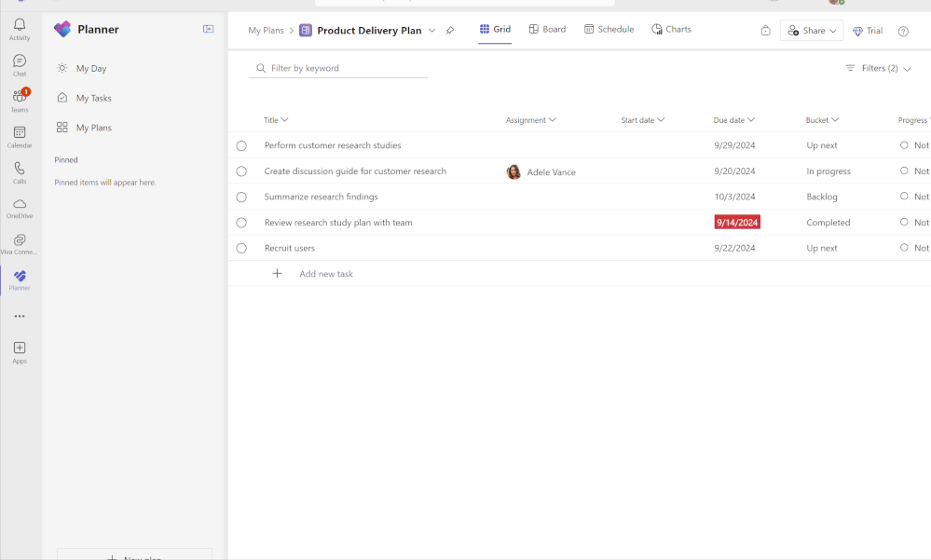Open the Due date column dropdown
The image size is (931, 560).
click(734, 119)
